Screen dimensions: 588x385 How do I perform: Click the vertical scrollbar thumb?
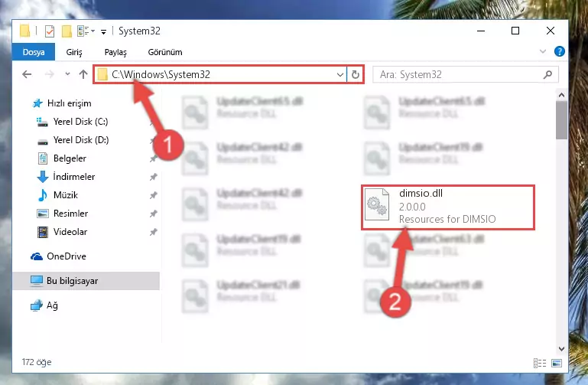coord(561,120)
